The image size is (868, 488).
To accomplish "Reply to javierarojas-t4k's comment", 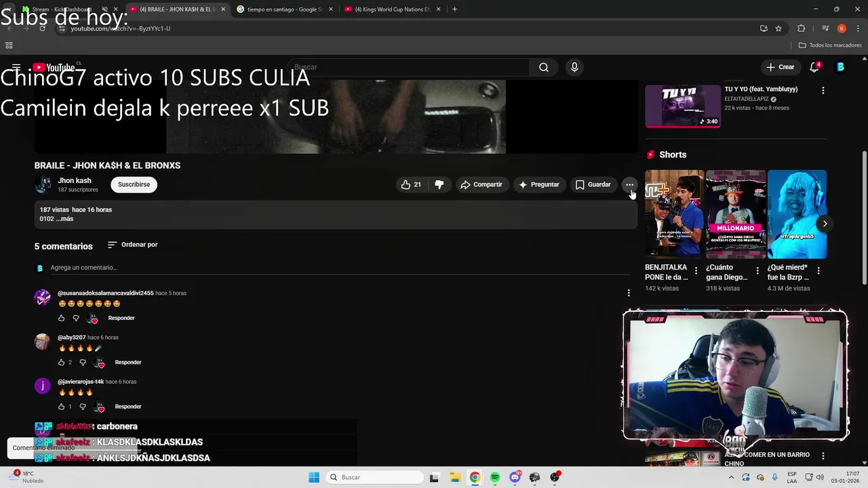I will (128, 407).
